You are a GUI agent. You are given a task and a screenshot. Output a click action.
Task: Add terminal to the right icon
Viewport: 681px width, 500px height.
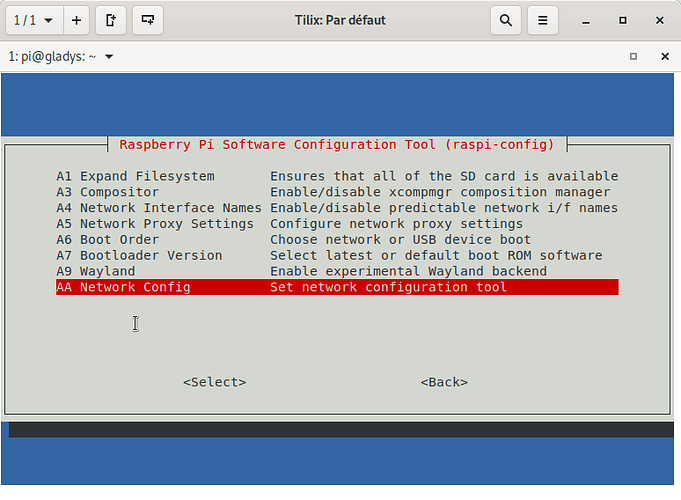[x=111, y=20]
